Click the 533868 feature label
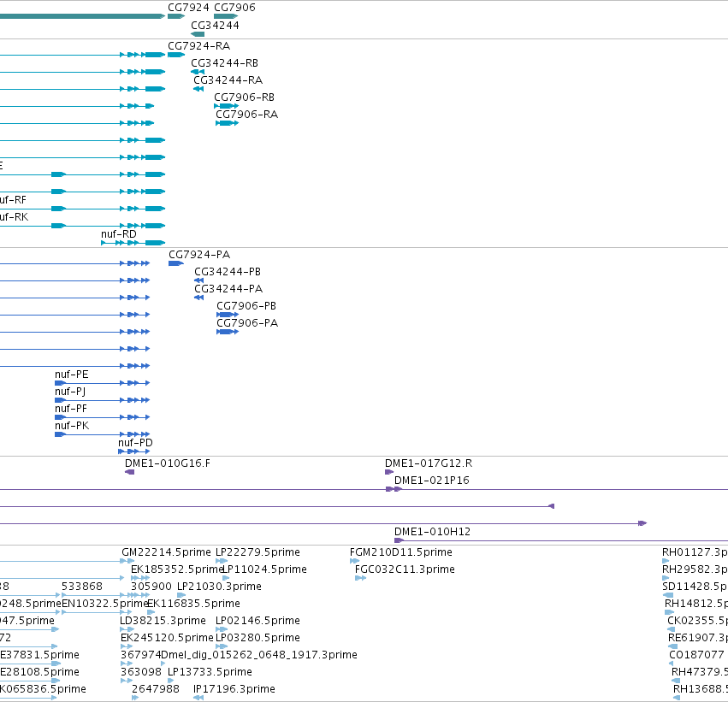 [82, 587]
